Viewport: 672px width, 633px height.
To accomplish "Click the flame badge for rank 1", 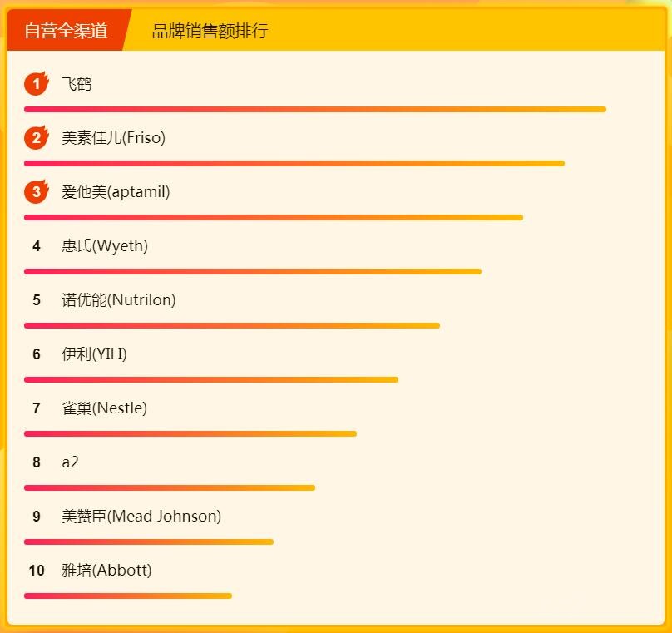I will click(36, 84).
